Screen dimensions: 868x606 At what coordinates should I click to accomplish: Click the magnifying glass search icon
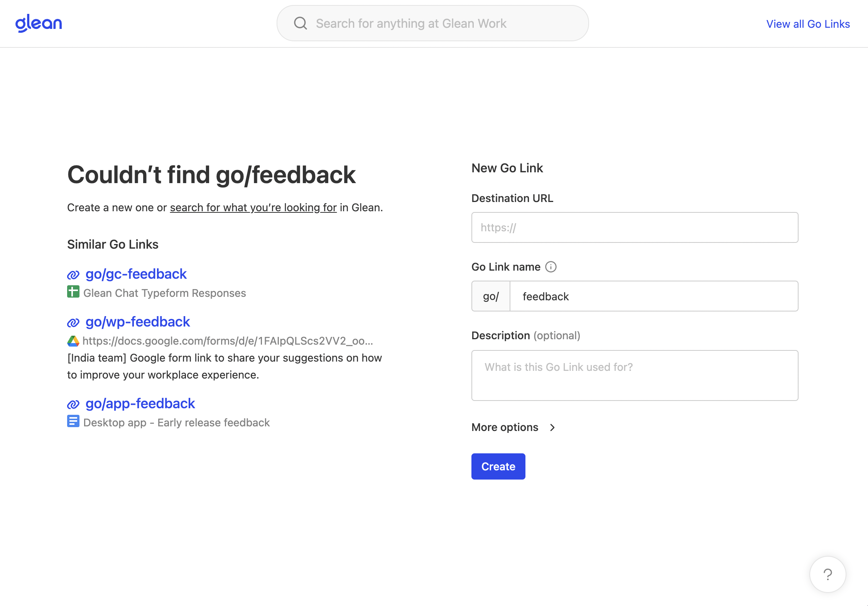[x=301, y=23]
